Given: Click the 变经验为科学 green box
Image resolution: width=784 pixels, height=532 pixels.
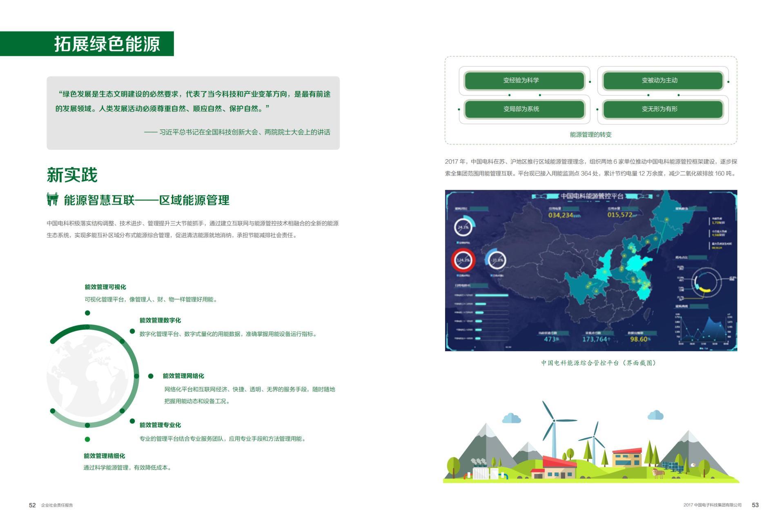Looking at the screenshot, I should 525,80.
